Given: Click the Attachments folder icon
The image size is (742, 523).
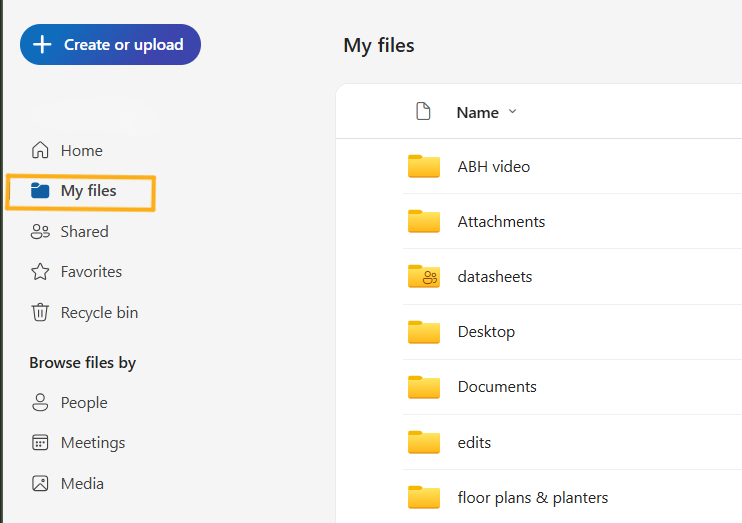Looking at the screenshot, I should (424, 221).
